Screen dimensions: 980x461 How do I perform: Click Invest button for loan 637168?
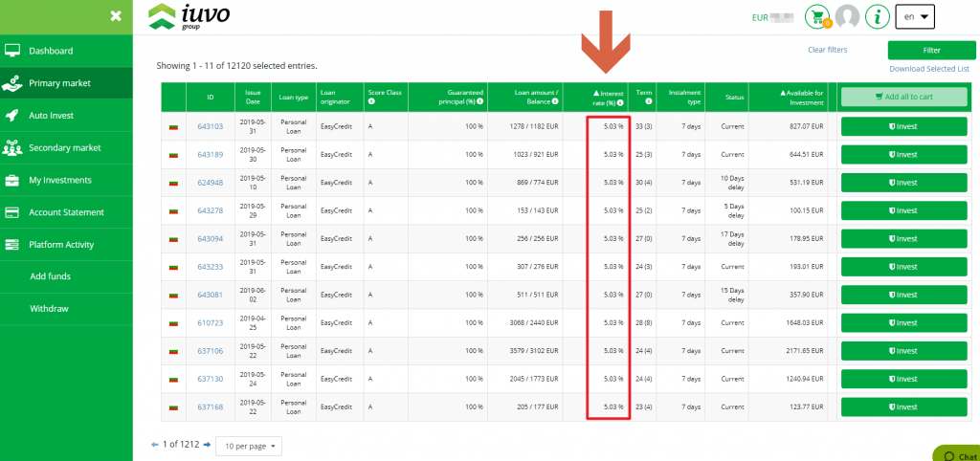point(903,406)
